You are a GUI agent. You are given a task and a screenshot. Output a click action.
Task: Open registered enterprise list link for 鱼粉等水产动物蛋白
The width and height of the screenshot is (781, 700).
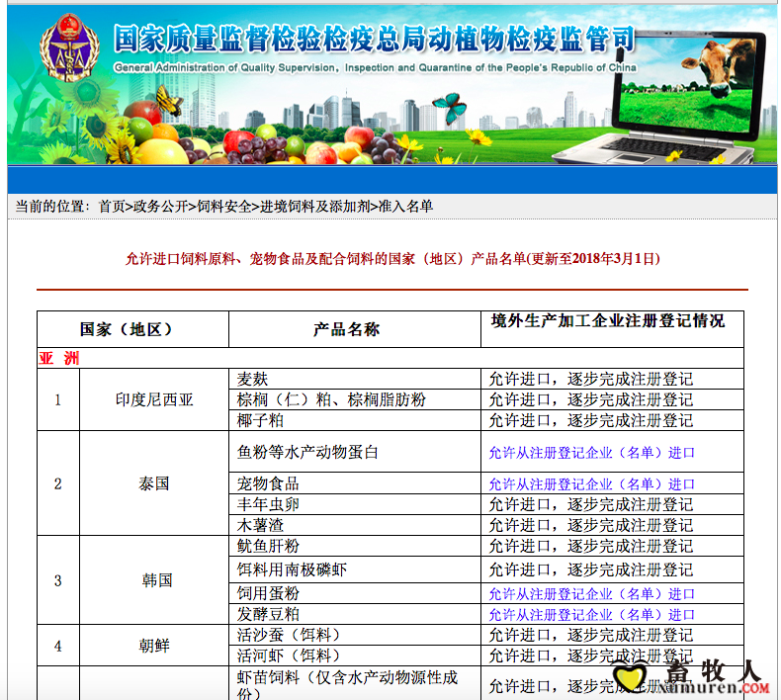coord(591,453)
